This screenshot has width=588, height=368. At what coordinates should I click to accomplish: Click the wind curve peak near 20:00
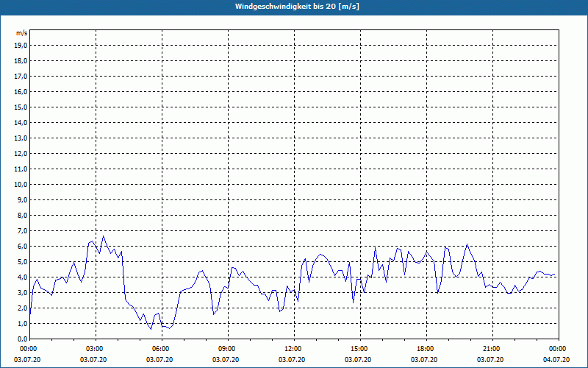click(467, 244)
